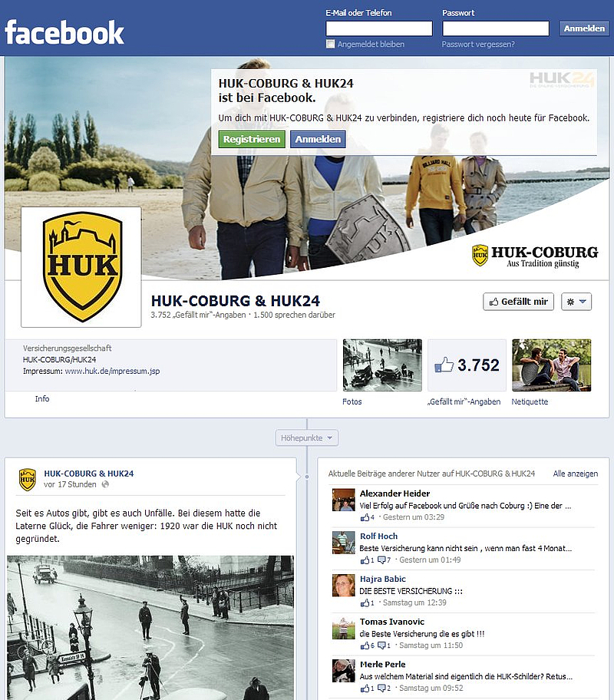Open Alexander Heider's profile picture

click(343, 500)
